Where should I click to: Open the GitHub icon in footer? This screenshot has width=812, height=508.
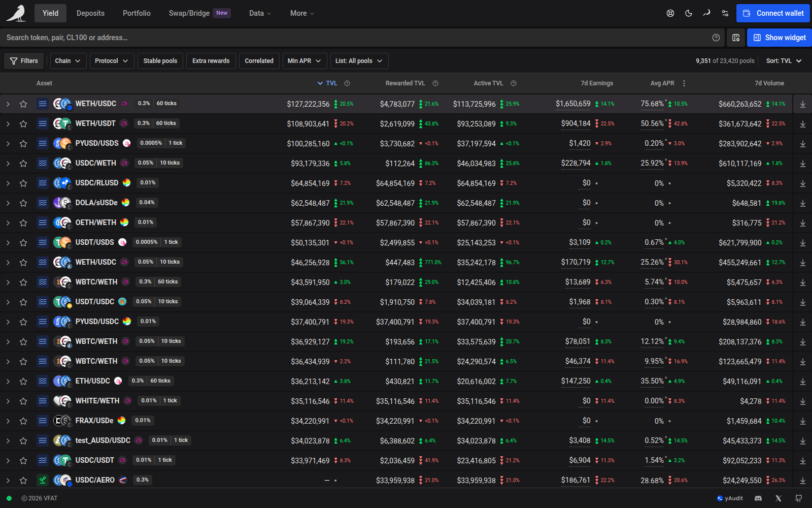pos(799,498)
